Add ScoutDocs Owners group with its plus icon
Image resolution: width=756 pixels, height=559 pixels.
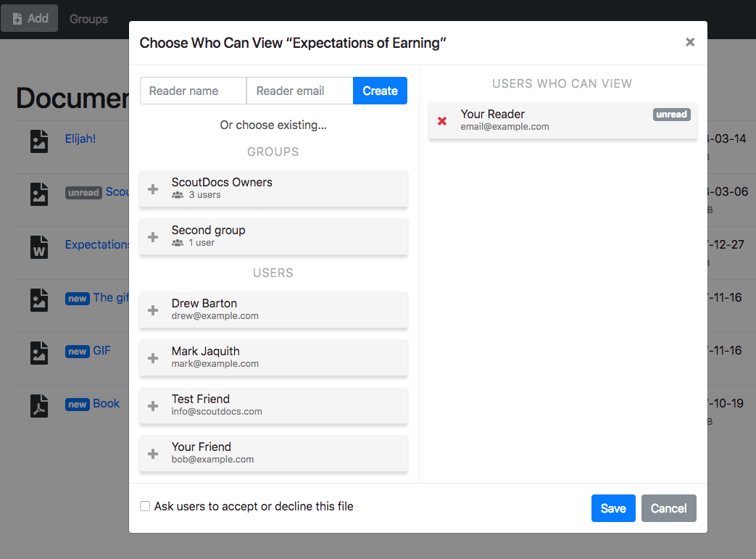[x=153, y=189]
